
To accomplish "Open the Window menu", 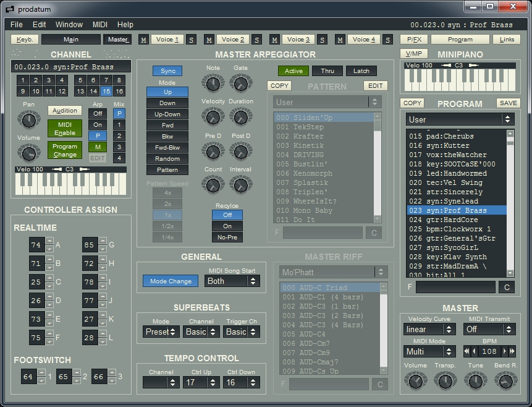I will [69, 25].
